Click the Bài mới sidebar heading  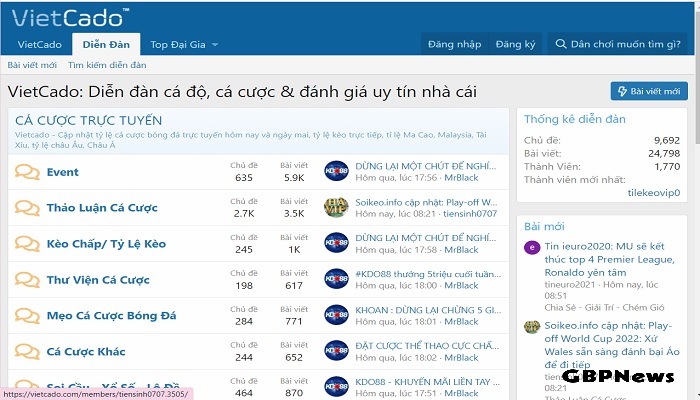point(544,226)
